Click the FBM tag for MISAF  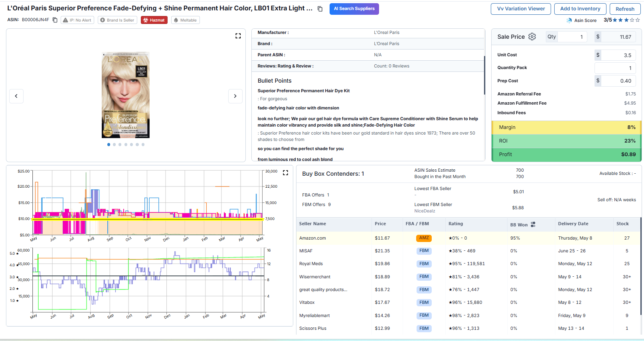424,251
